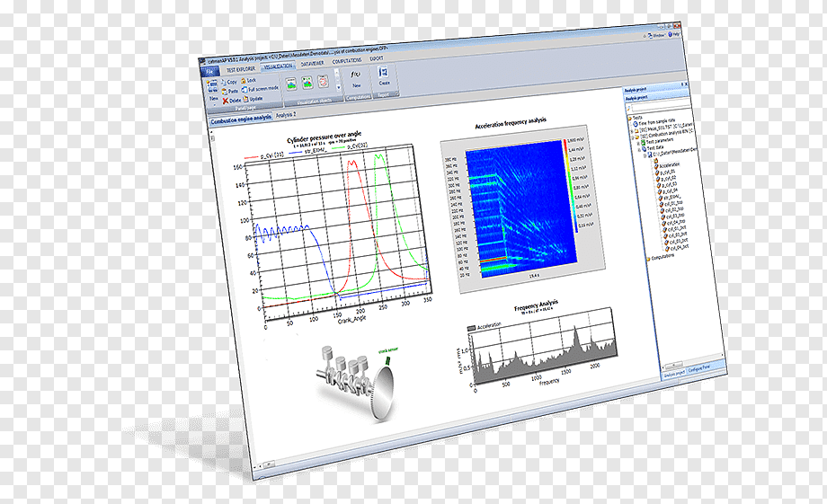Click the pin icon on Analysis project panel
The height and width of the screenshot is (504, 827).
(682, 84)
